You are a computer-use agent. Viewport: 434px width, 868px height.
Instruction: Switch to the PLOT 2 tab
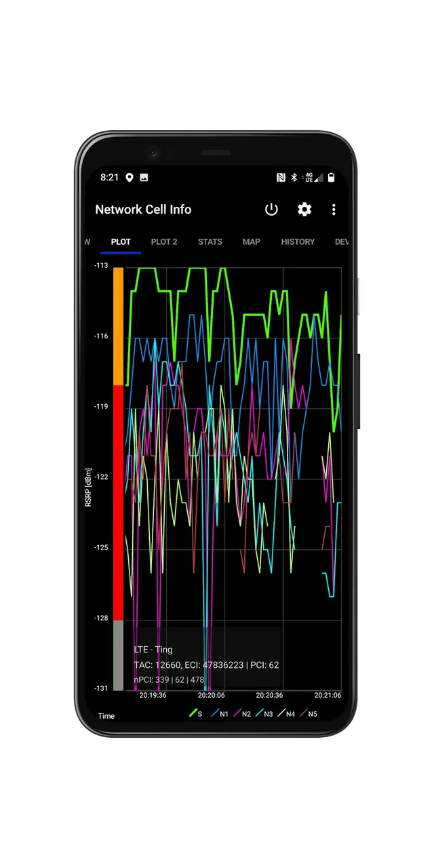pyautogui.click(x=164, y=241)
